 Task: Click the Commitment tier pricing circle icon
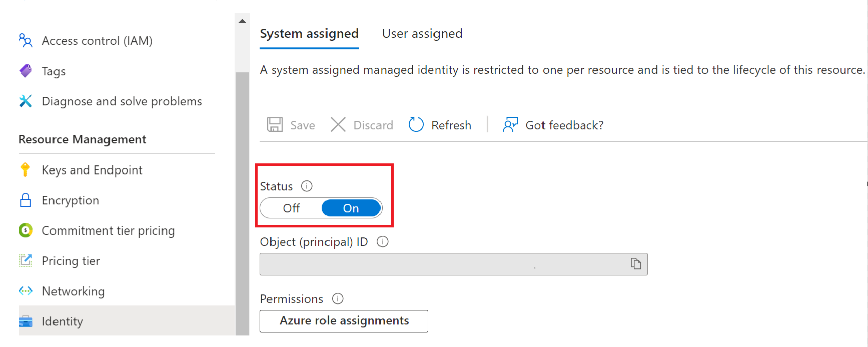click(25, 230)
